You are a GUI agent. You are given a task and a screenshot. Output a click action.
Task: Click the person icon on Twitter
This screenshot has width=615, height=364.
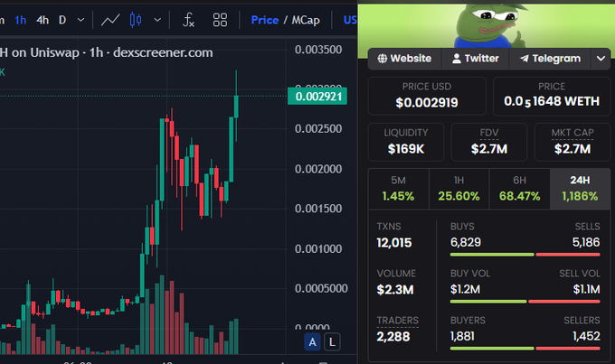tap(456, 59)
